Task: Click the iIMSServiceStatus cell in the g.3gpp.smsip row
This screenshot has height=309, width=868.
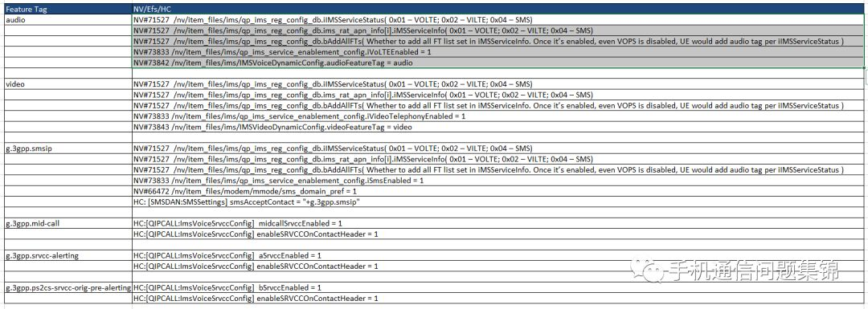Action: (x=497, y=148)
